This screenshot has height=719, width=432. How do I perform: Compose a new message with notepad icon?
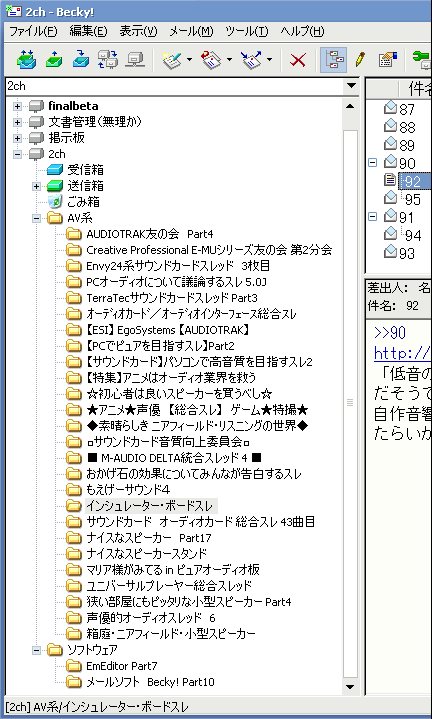(172, 60)
